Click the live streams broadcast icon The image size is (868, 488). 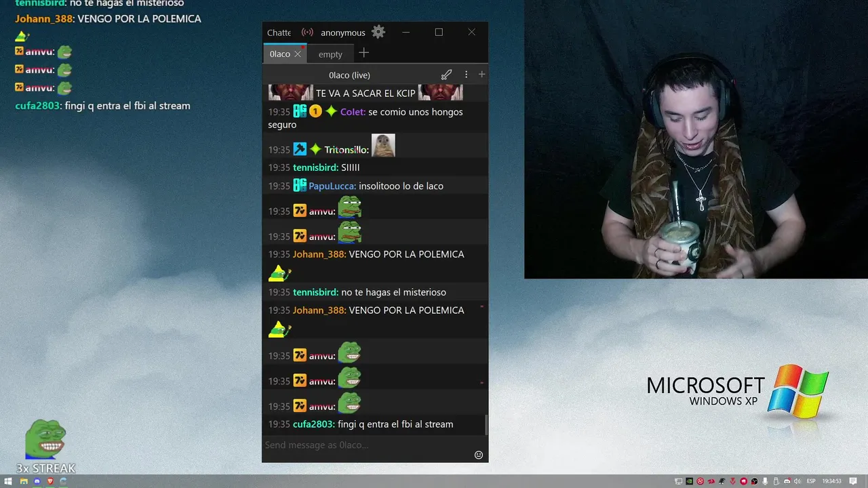coord(307,32)
